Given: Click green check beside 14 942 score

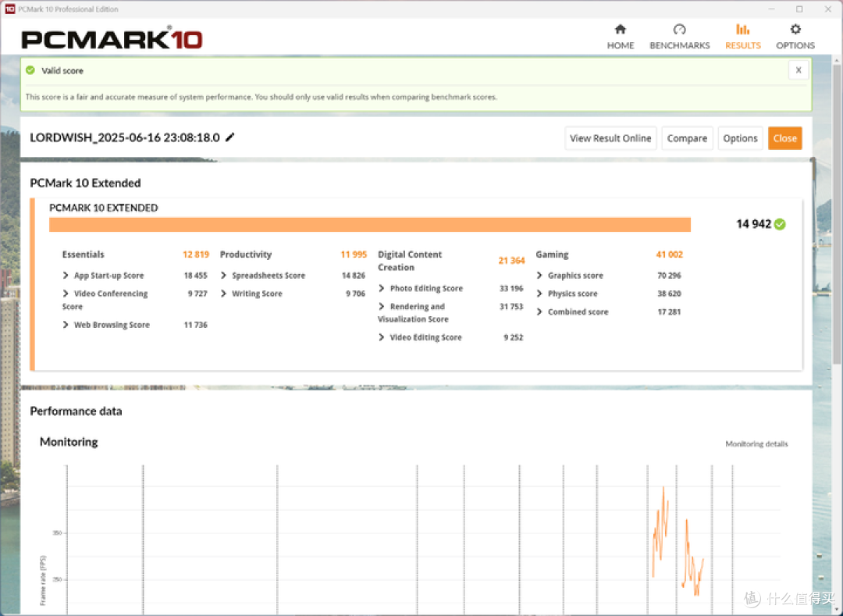Looking at the screenshot, I should coord(780,224).
